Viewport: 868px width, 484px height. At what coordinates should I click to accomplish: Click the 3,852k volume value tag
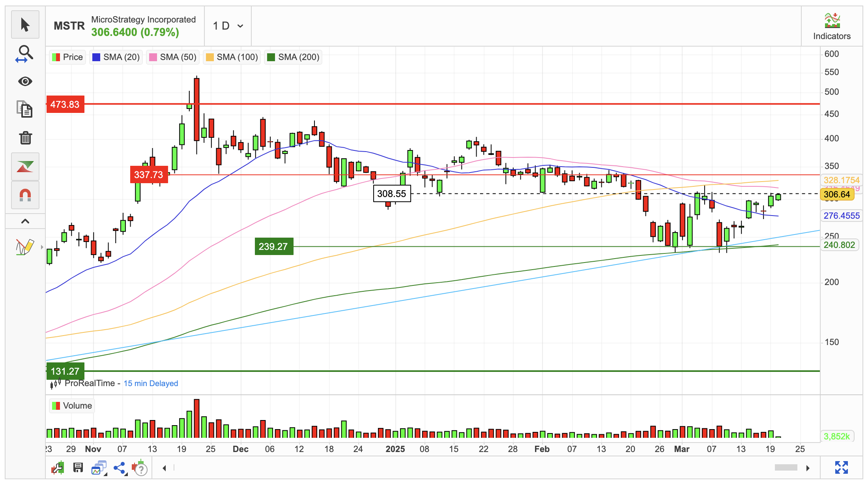[x=836, y=436]
